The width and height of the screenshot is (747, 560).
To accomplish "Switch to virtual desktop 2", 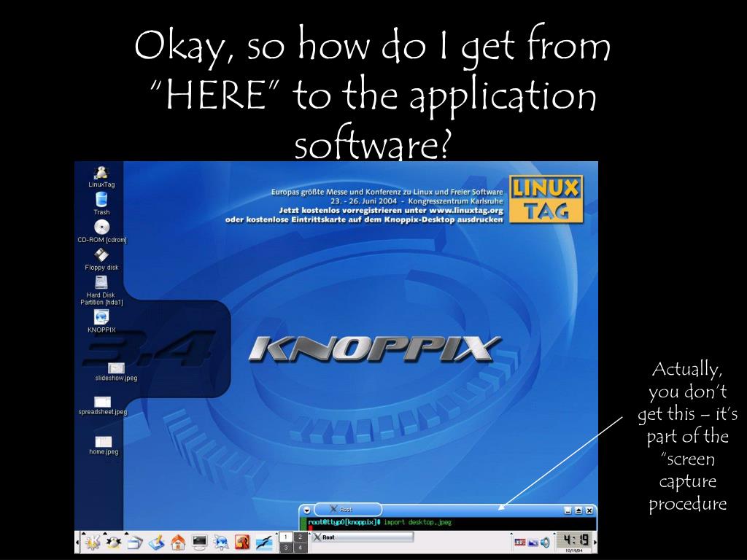I will [x=300, y=537].
